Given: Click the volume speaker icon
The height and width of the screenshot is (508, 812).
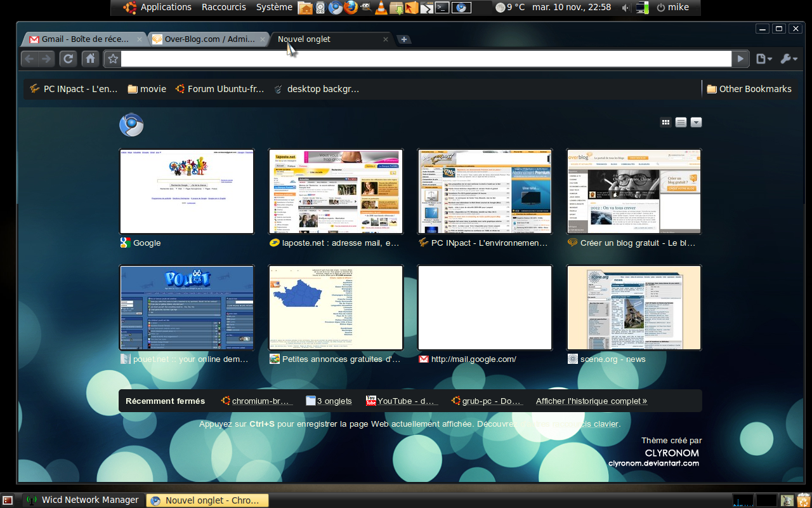Looking at the screenshot, I should pyautogui.click(x=626, y=8).
